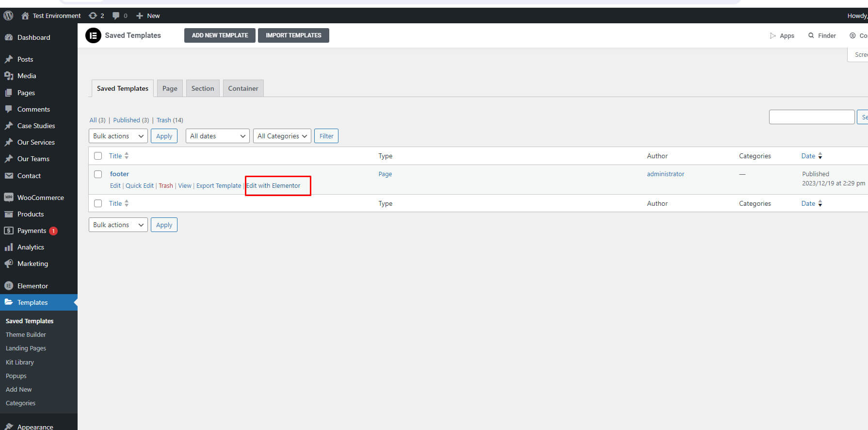Click the WordPress logo icon

click(8, 16)
